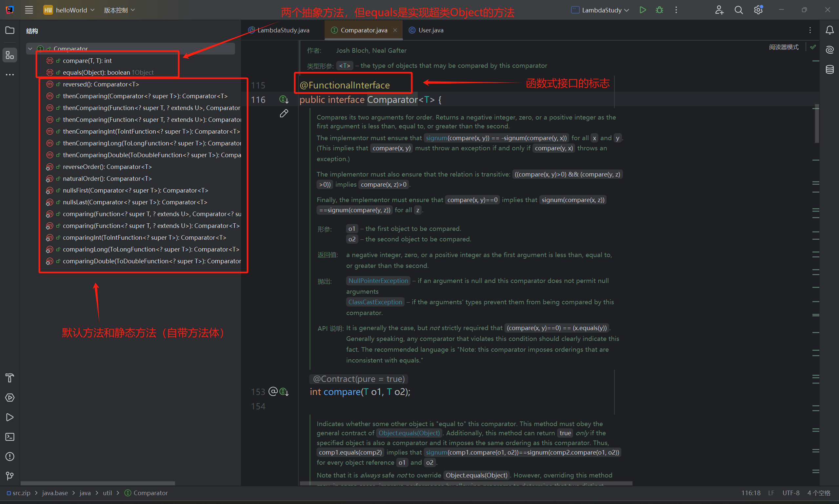Screen dimensions: 839x504
Task: Click the Debug bug icon
Action: click(x=659, y=10)
